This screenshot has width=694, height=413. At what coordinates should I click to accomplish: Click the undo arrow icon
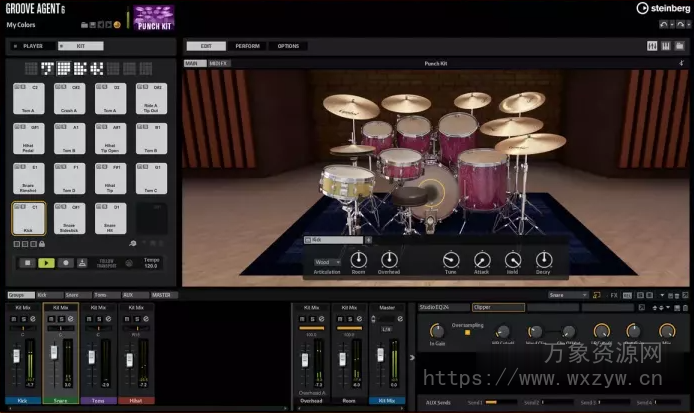[x=663, y=25]
